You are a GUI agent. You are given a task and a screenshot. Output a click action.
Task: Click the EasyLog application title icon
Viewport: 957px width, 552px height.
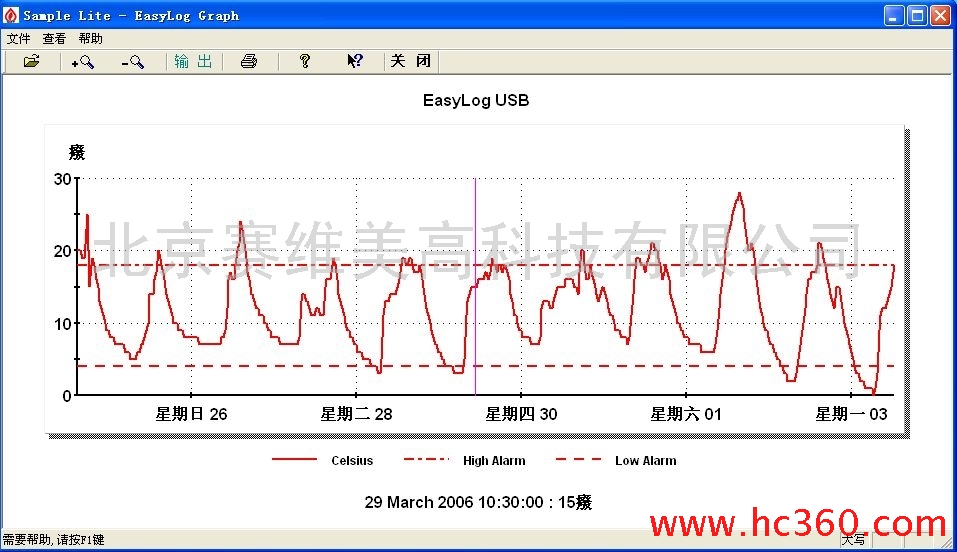[x=11, y=15]
